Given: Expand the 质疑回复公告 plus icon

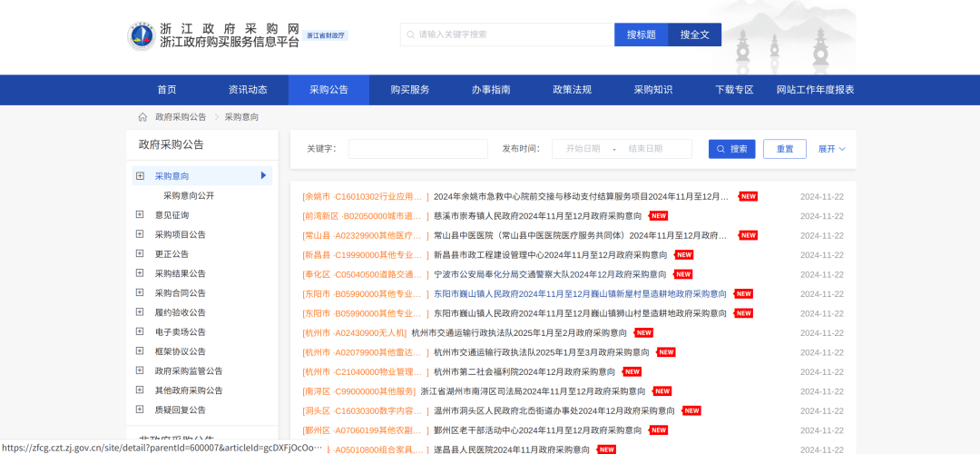Looking at the screenshot, I should 140,410.
